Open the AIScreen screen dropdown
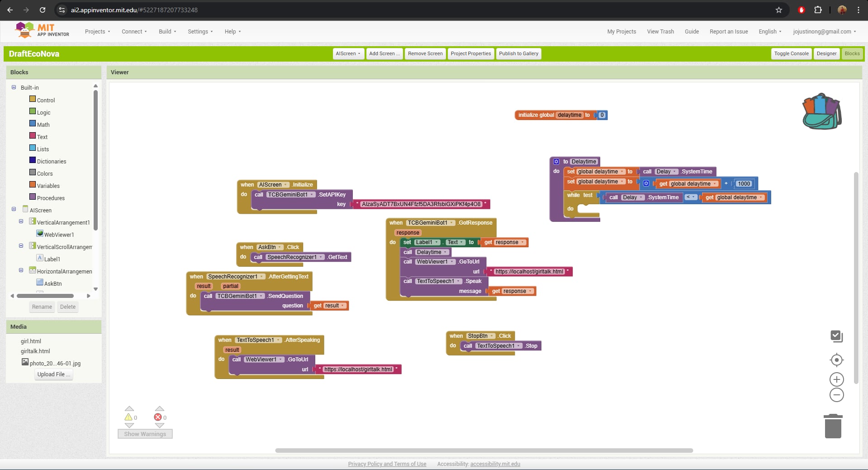The image size is (868, 470). click(x=348, y=53)
